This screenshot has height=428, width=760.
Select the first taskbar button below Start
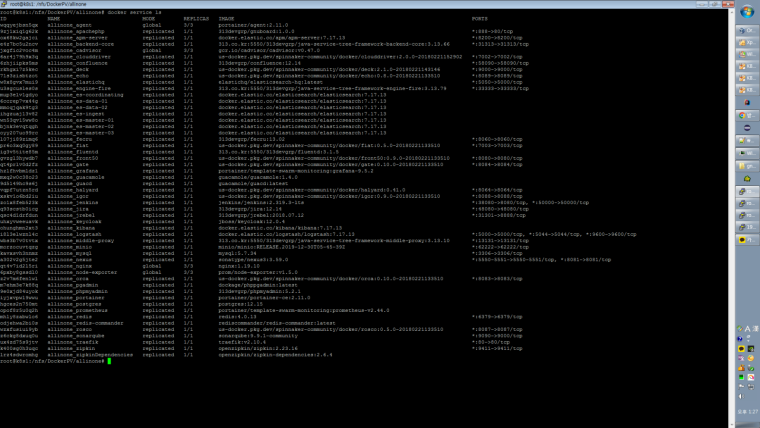click(744, 30)
